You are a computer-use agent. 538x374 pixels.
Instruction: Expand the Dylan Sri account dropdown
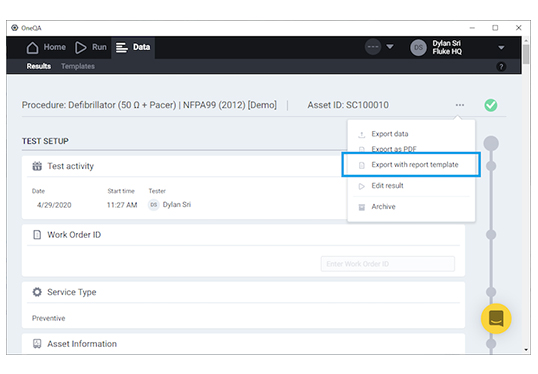(x=501, y=48)
